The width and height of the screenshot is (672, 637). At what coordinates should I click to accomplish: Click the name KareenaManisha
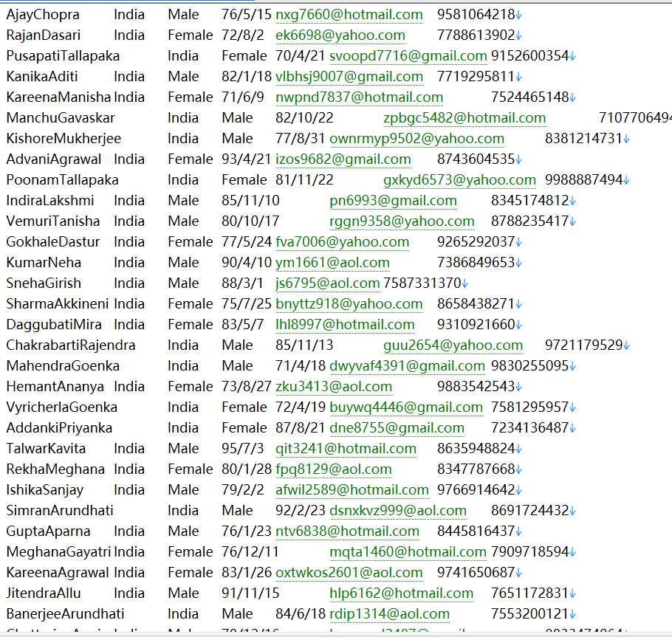(x=59, y=97)
